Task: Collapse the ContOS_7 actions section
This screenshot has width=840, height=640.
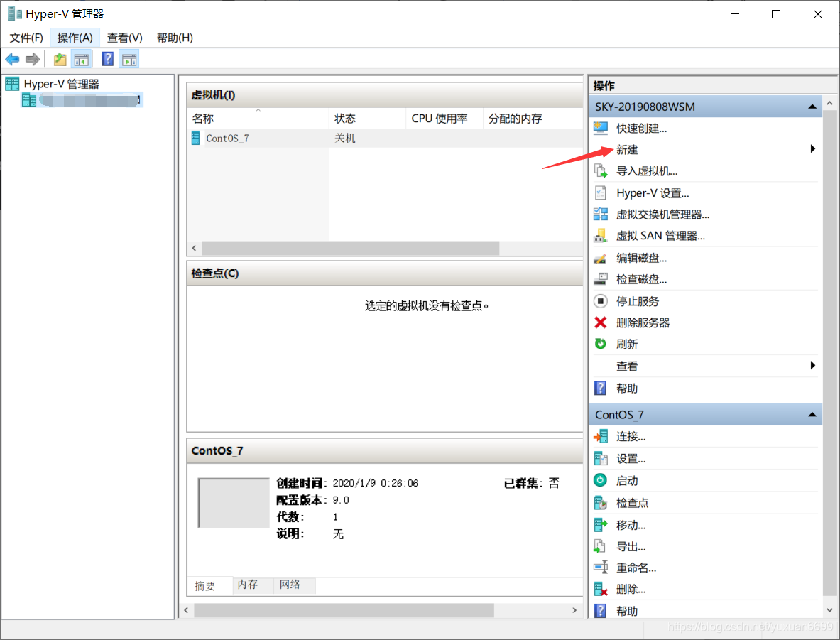Action: pos(812,414)
